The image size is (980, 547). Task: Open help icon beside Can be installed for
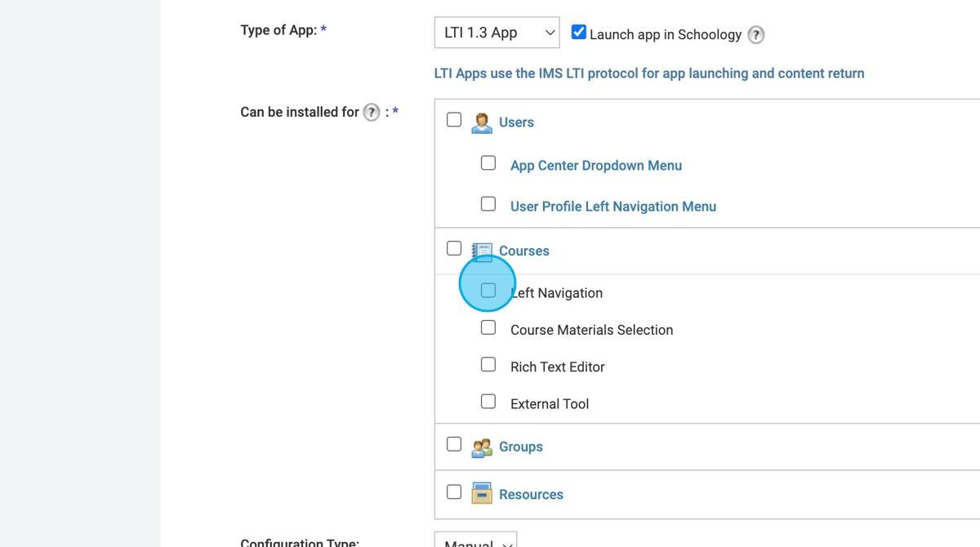[372, 112]
